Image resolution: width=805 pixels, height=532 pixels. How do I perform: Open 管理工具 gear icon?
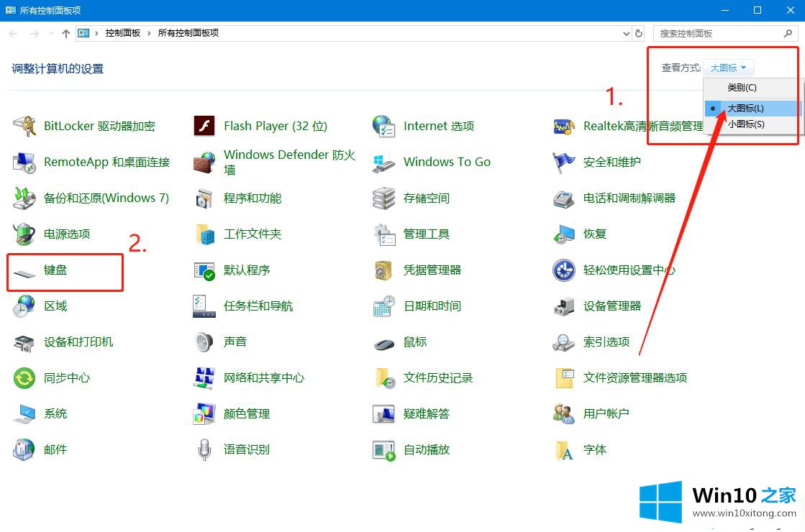[x=385, y=234]
